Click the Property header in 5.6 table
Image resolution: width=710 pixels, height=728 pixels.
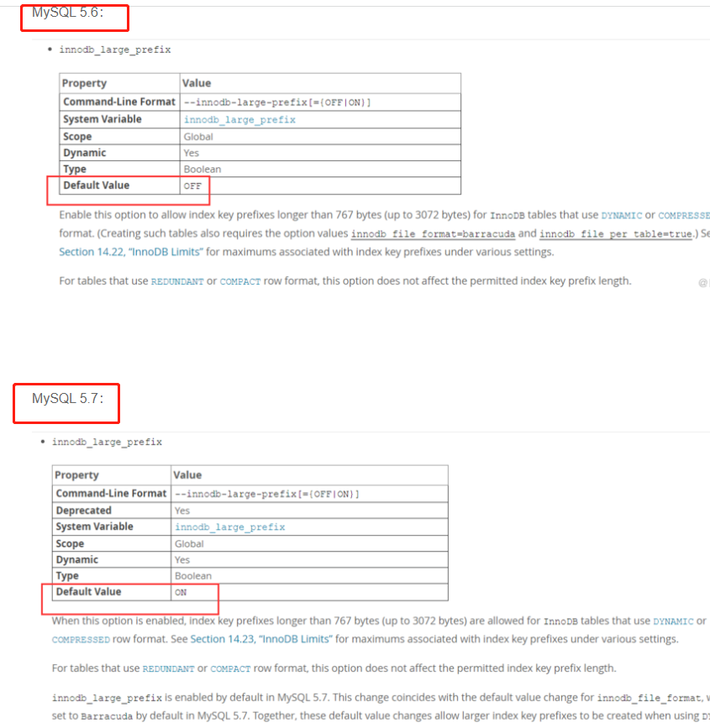click(84, 83)
